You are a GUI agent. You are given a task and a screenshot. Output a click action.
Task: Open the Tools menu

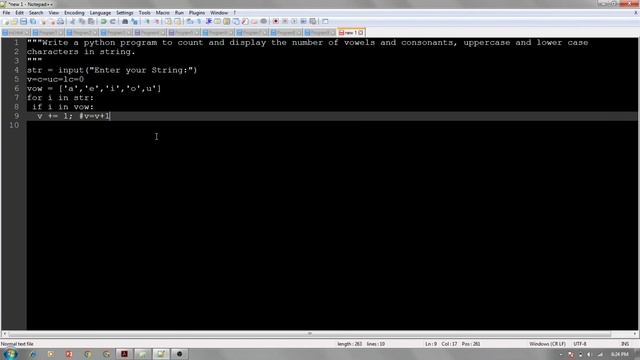(144, 13)
